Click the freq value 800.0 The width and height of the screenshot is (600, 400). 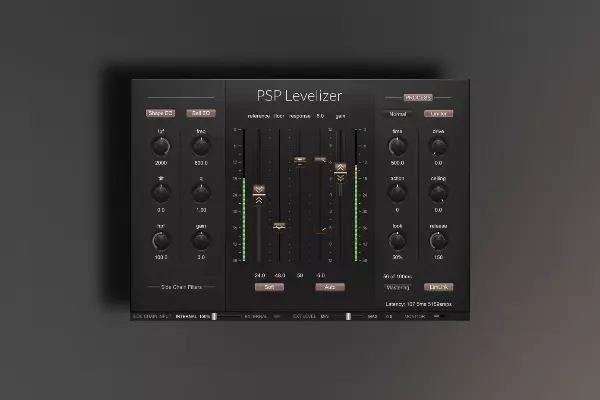coord(201,163)
